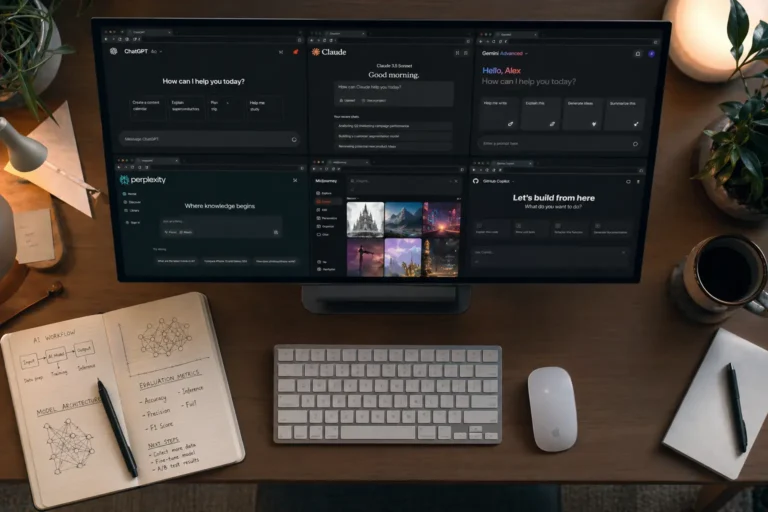Viewport: 768px width, 512px height.
Task: Click the trash icon in GitHub Copilot header
Action: pos(638,182)
